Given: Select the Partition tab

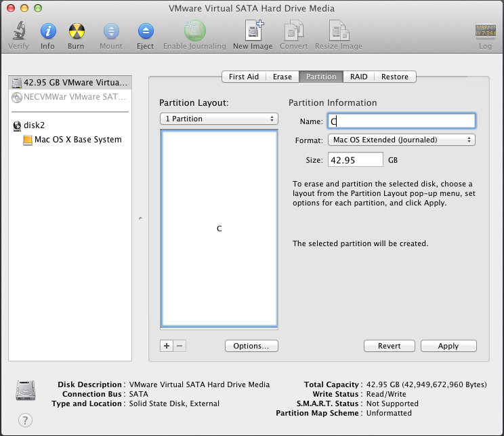Looking at the screenshot, I should pyautogui.click(x=321, y=77).
